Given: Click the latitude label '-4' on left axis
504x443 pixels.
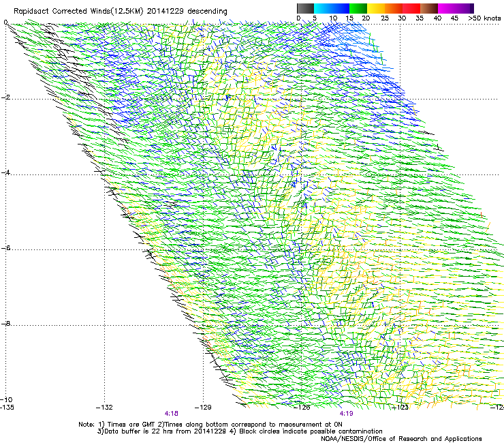Looking at the screenshot, I should (x=5, y=172).
